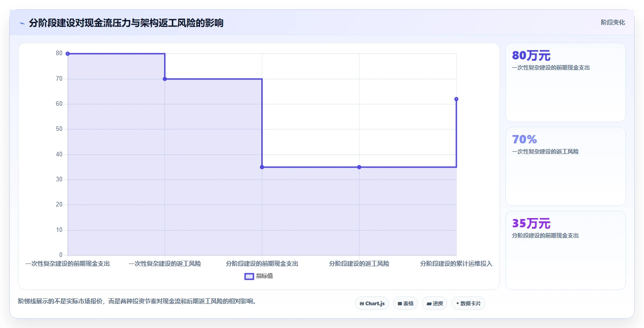
Task: Click y-axis tick label 70
Action: click(59, 79)
